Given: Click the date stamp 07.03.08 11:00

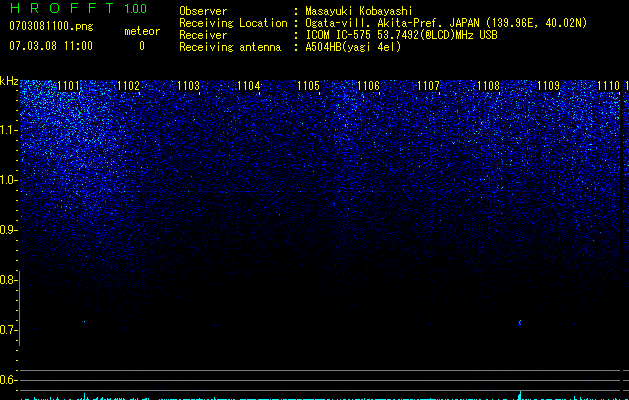Looking at the screenshot, I should pyautogui.click(x=51, y=46).
